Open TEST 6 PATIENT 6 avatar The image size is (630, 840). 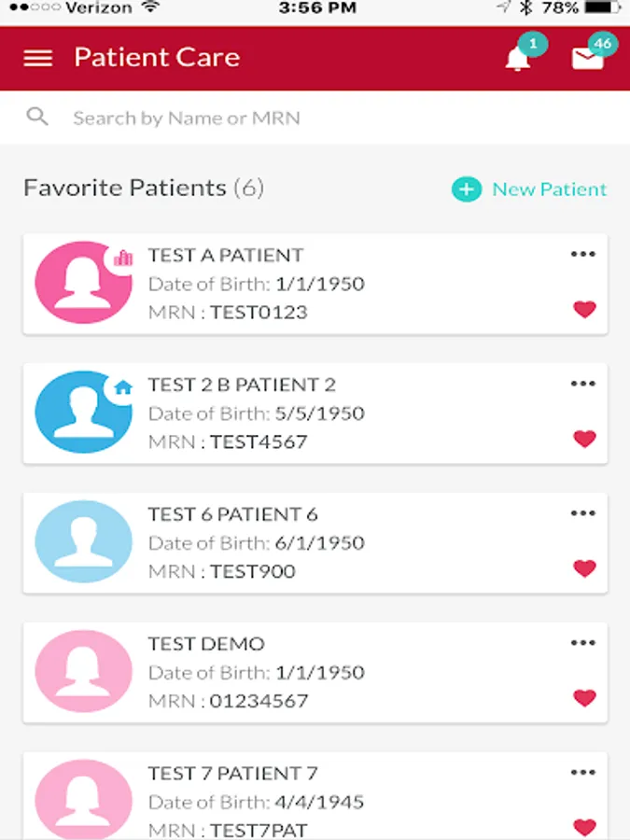click(84, 541)
